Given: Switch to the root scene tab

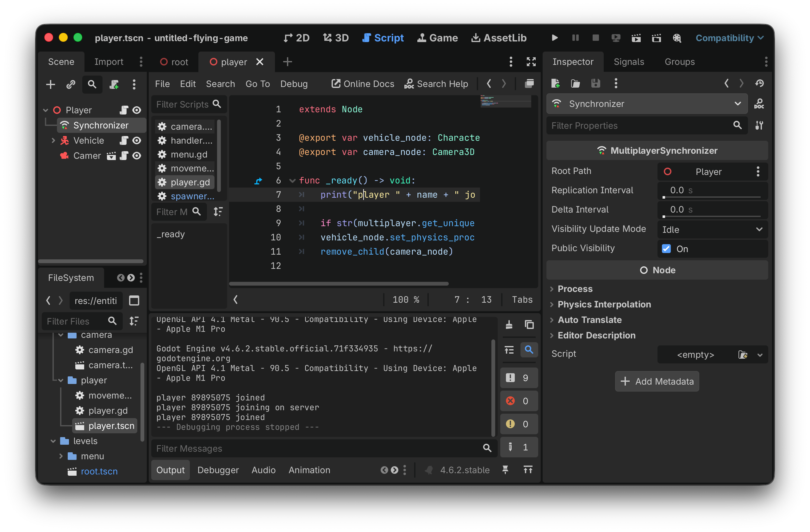Looking at the screenshot, I should coord(174,62).
